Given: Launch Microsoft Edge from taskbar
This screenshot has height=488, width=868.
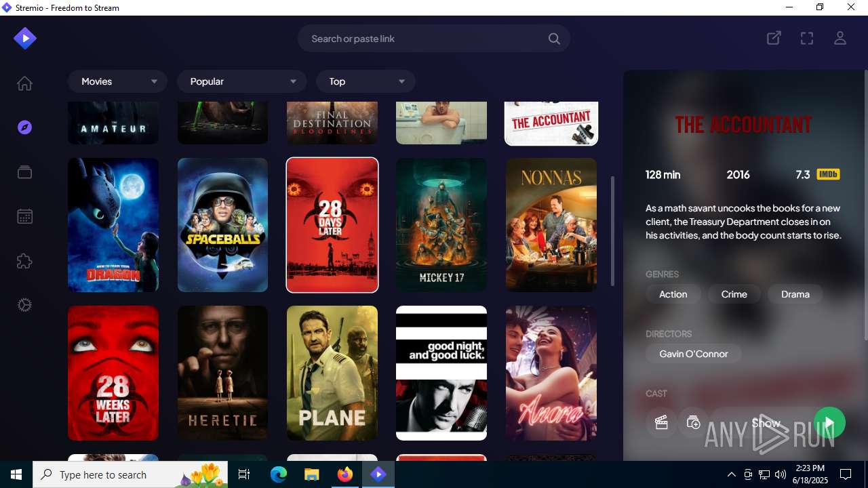Looking at the screenshot, I should pos(279,474).
